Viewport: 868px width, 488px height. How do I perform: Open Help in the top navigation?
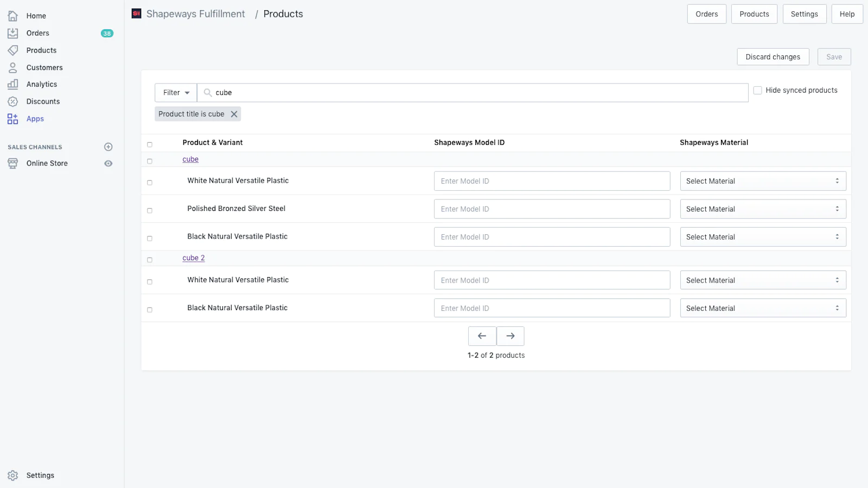click(846, 14)
